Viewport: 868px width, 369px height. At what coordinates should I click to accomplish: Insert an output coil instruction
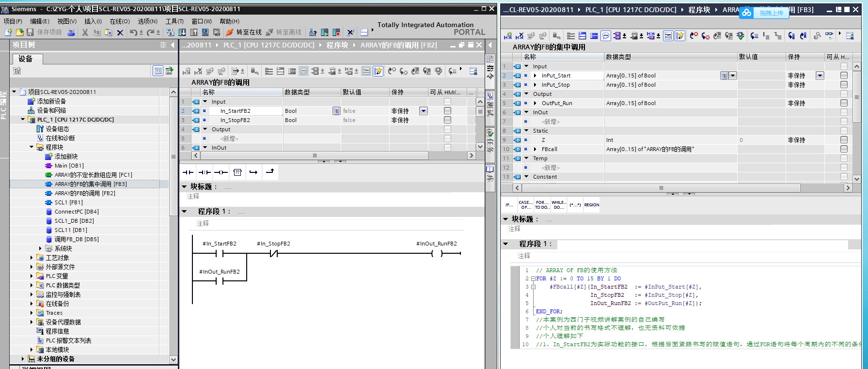point(221,172)
